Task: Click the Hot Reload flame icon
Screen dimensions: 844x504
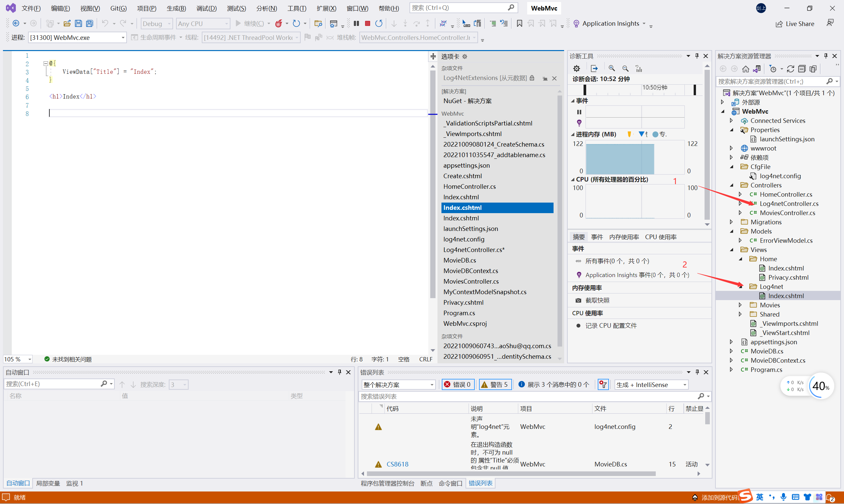Action: pyautogui.click(x=279, y=23)
